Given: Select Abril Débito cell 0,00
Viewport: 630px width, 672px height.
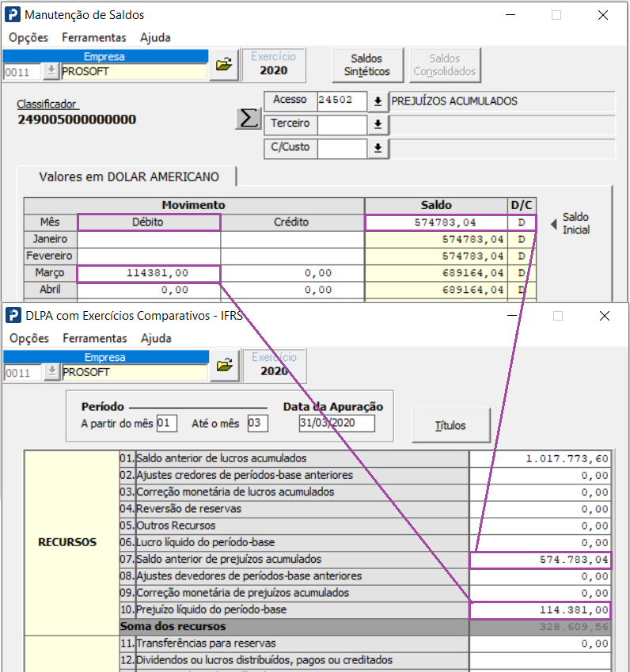Looking at the screenshot, I should 149,290.
